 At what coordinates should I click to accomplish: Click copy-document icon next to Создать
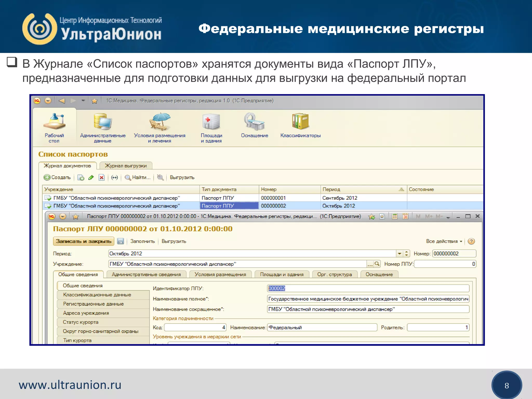81,177
